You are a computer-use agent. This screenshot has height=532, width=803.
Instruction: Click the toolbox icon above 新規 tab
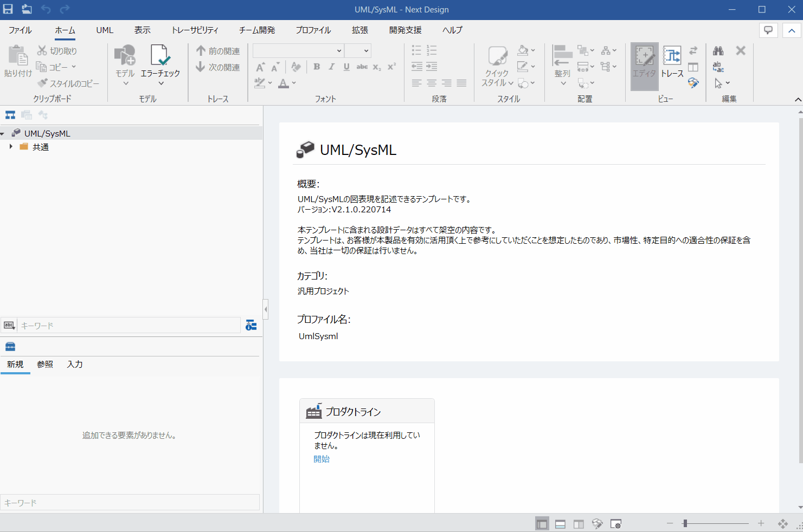coord(10,347)
